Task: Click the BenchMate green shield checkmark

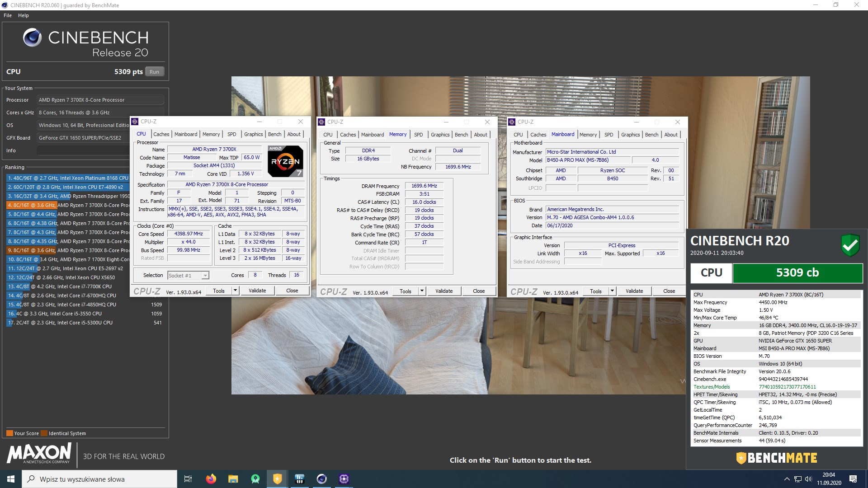Action: (x=850, y=245)
